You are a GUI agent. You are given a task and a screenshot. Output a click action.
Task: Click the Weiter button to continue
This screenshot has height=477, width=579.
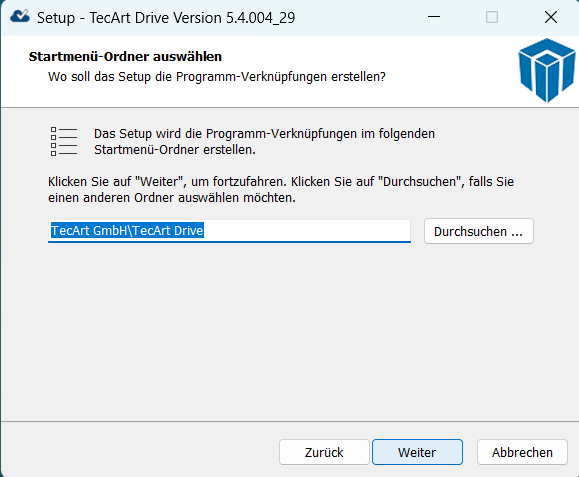pyautogui.click(x=417, y=452)
